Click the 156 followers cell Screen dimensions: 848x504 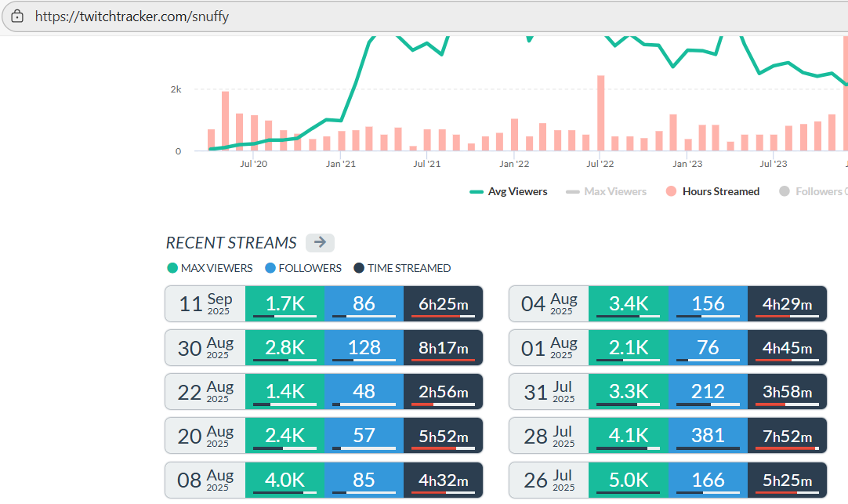coord(708,304)
